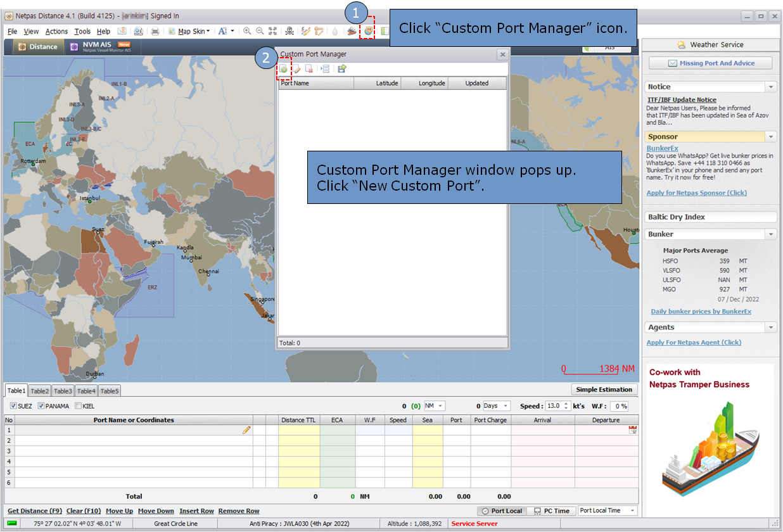Open the View menu

(31, 31)
